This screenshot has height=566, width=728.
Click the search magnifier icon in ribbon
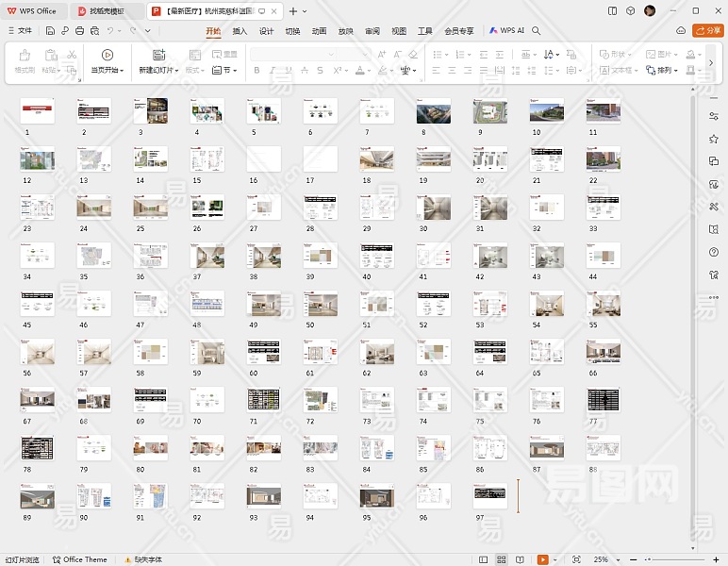point(537,30)
